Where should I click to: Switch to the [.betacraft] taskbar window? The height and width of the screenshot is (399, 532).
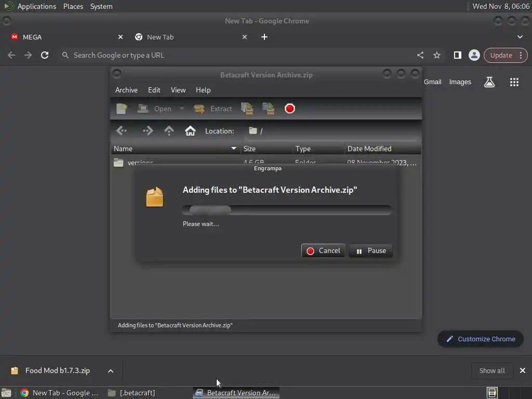pos(131,393)
